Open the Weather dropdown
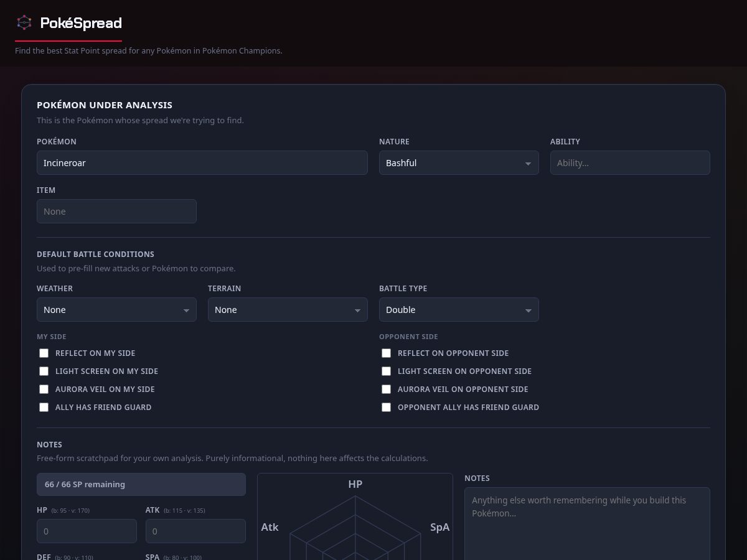Image resolution: width=747 pixels, height=560 pixels. click(x=116, y=310)
